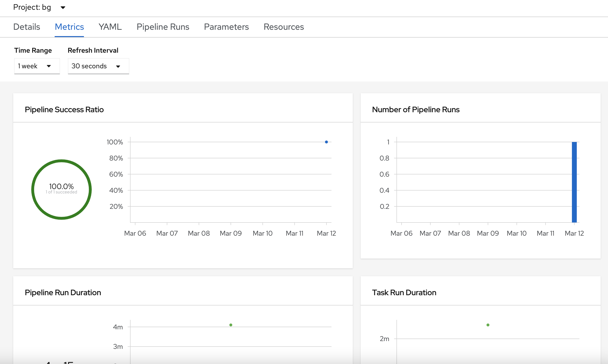Open the YAML tab
608x364 pixels.
tap(110, 27)
